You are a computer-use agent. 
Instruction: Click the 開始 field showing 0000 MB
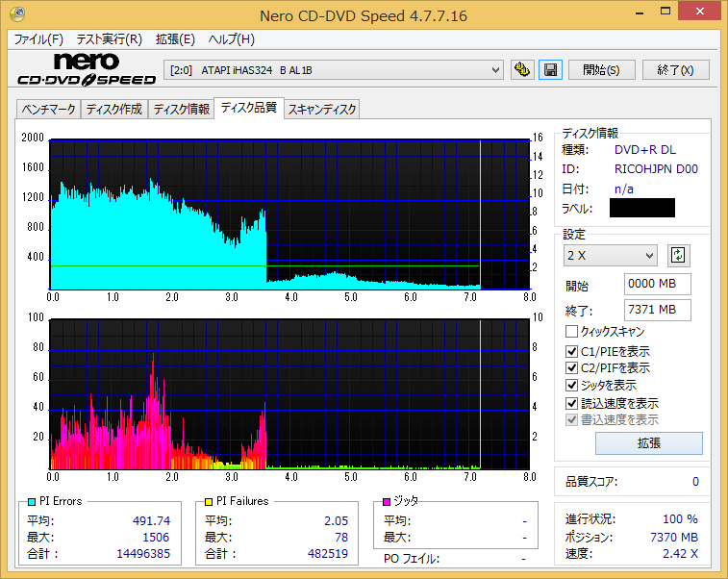(657, 284)
